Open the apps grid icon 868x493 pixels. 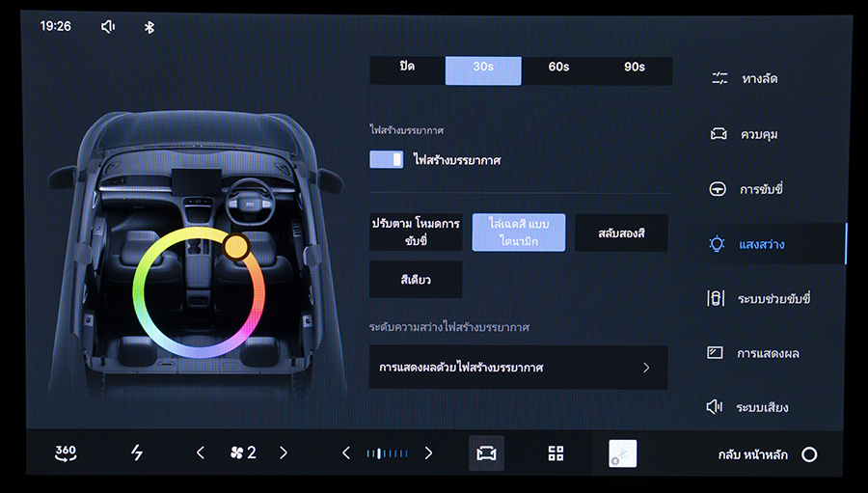click(556, 453)
